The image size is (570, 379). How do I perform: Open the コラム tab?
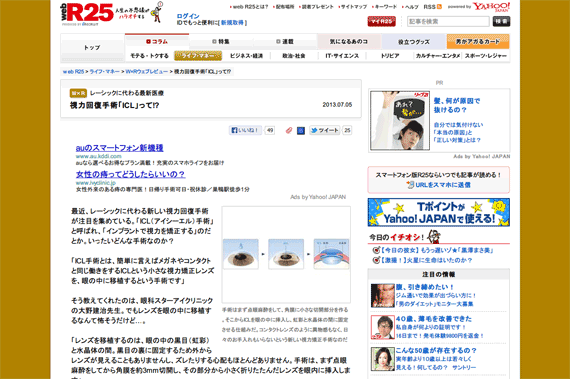157,41
